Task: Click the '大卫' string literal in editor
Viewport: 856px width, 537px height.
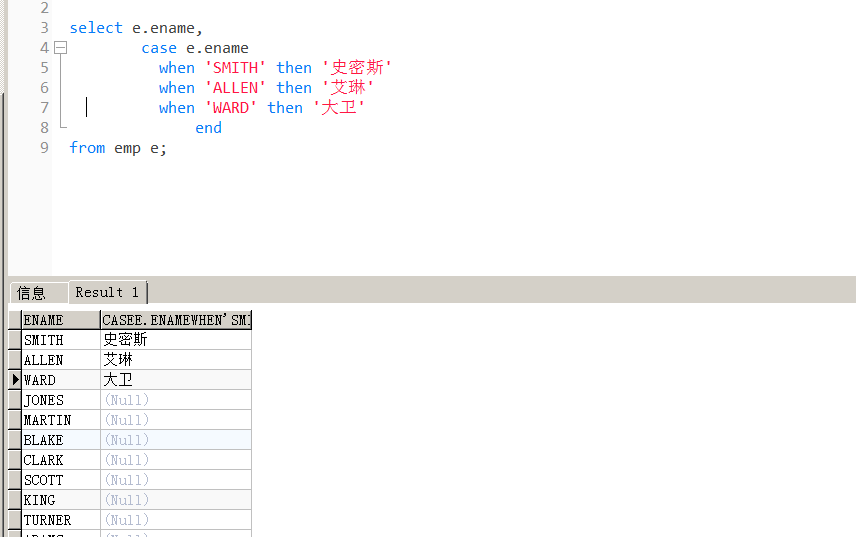Action: pos(338,108)
